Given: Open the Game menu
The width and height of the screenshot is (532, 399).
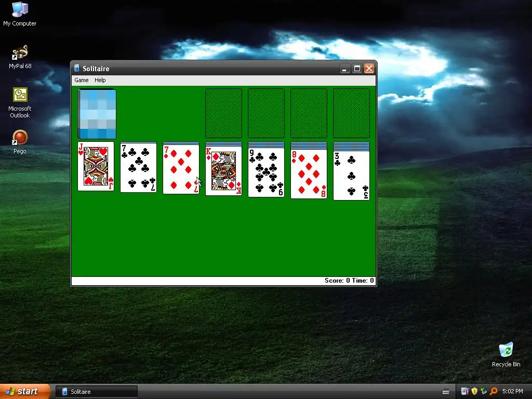Looking at the screenshot, I should 82,80.
